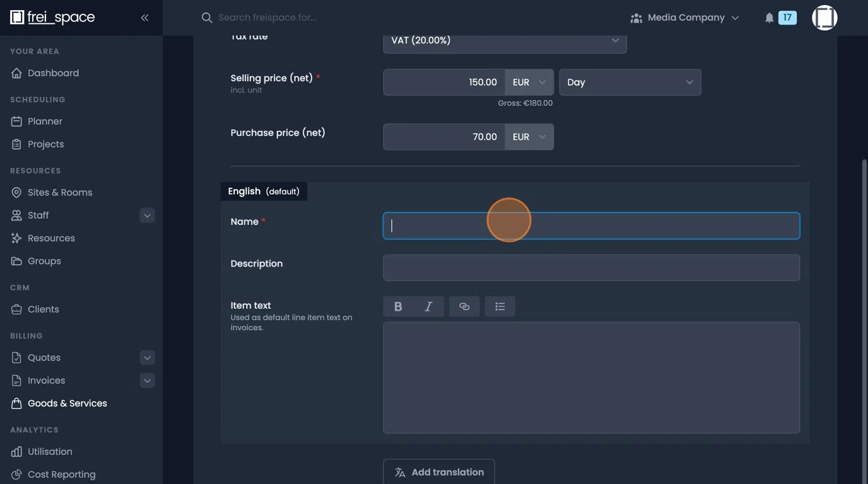Viewport: 868px width, 484px height.
Task: Open notifications via the bell icon
Action: 769,17
